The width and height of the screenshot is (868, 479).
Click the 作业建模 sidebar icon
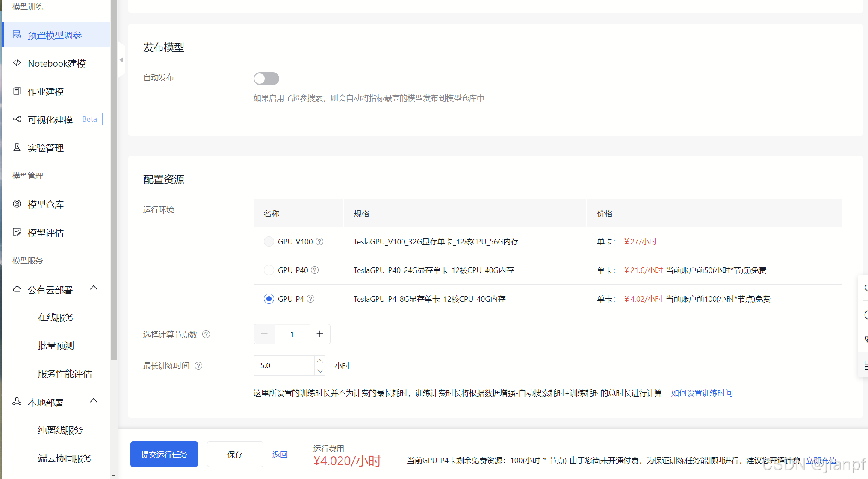(17, 91)
